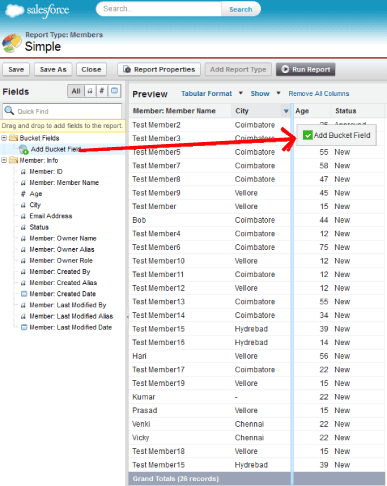Click the Save As button
This screenshot has height=486, width=387.
[53, 69]
